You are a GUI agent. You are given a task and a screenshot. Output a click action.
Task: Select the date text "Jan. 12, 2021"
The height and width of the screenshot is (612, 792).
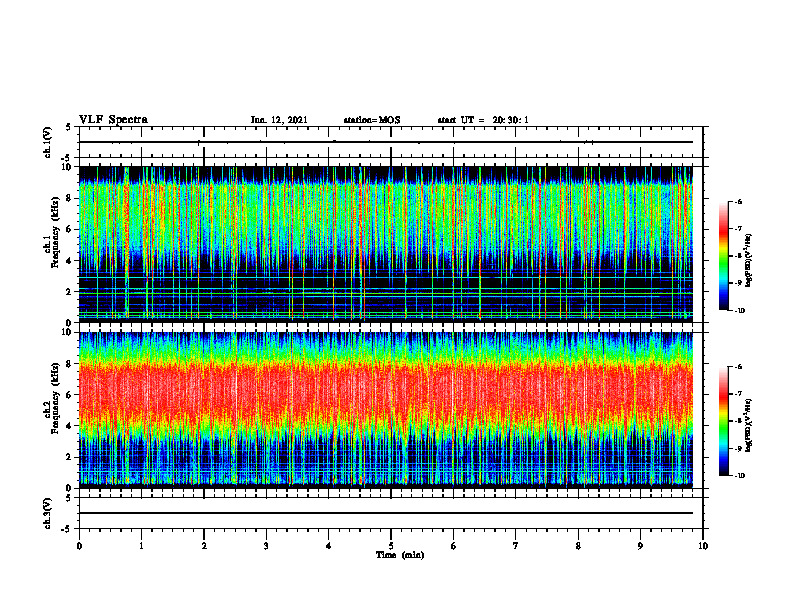279,120
